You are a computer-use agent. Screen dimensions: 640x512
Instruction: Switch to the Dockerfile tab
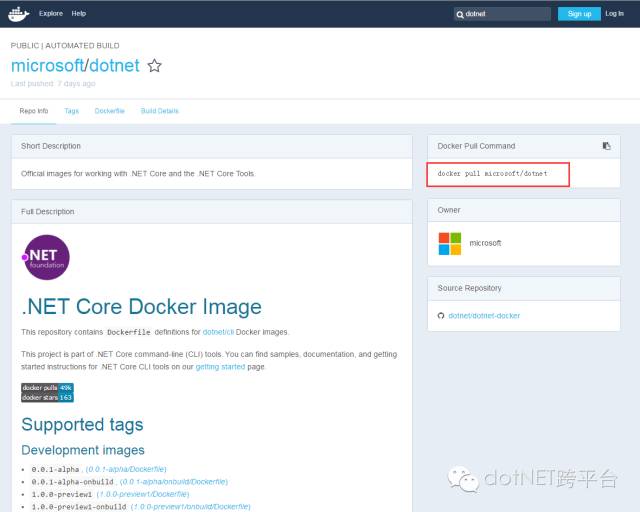click(109, 111)
